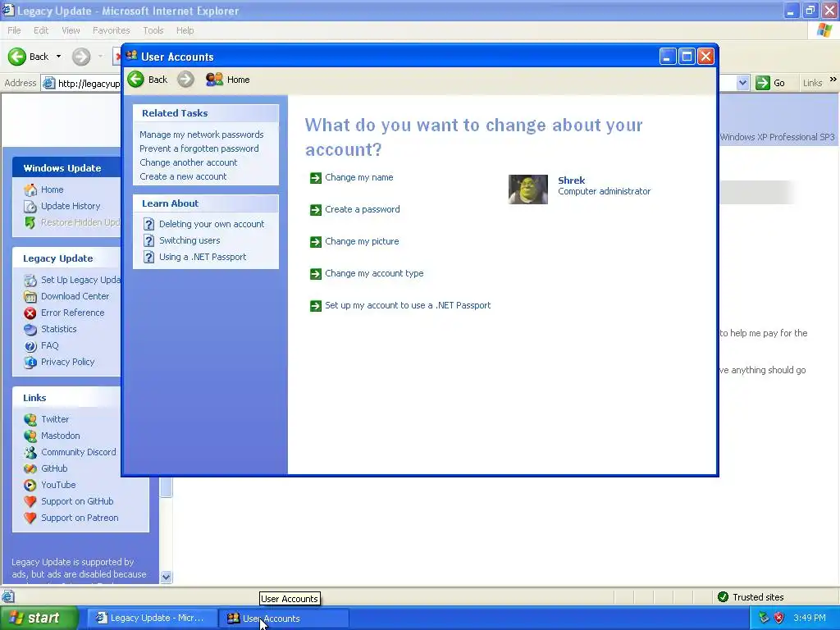Click the Start button on the taskbar
This screenshot has height=630, width=840.
click(39, 618)
